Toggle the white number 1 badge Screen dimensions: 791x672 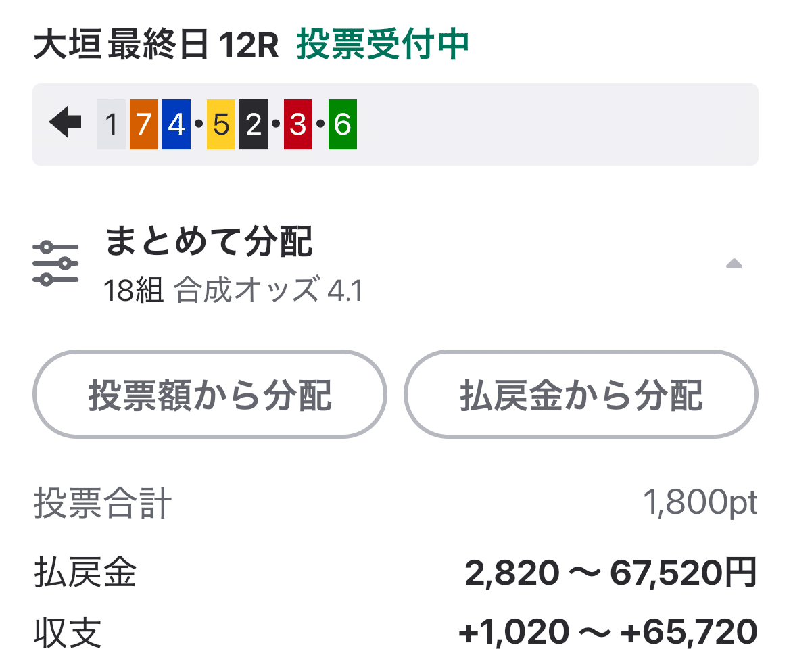tap(112, 124)
